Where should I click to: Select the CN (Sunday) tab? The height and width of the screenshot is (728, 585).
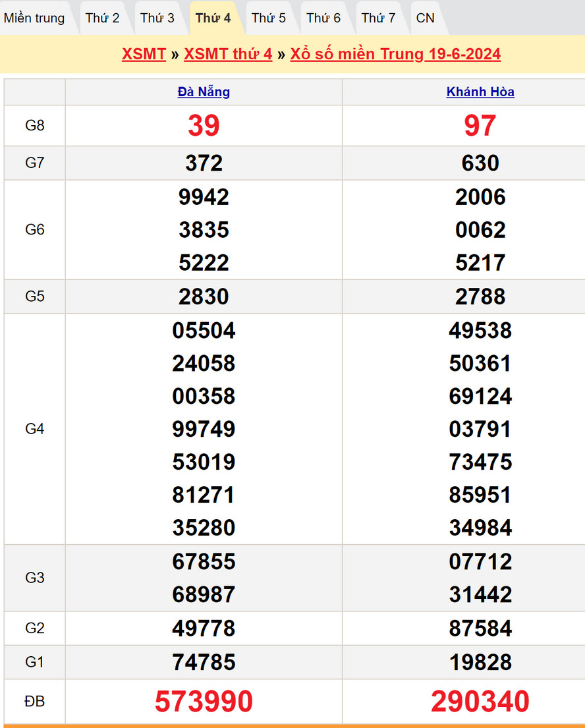(426, 18)
